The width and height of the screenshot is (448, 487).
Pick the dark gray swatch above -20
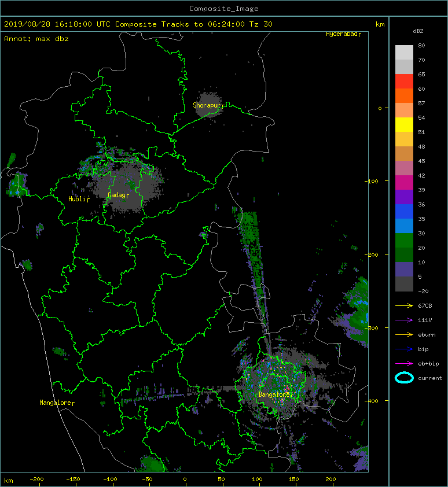[x=404, y=283]
